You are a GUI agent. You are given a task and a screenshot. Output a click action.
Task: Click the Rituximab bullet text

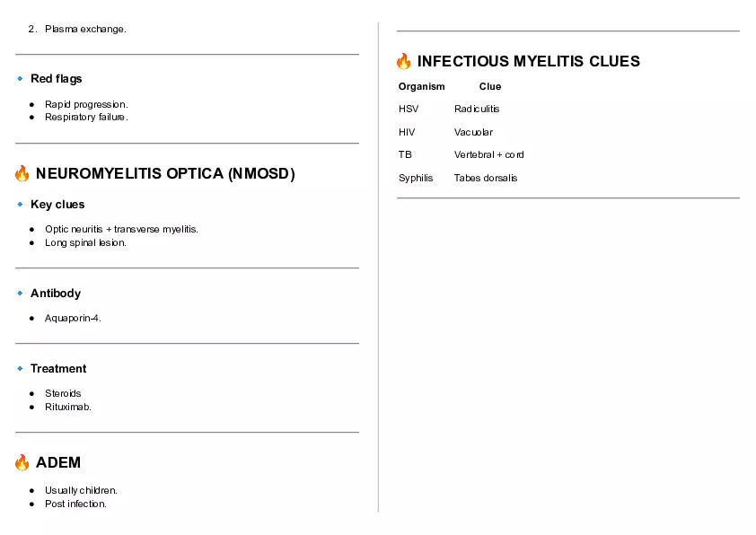(x=68, y=407)
